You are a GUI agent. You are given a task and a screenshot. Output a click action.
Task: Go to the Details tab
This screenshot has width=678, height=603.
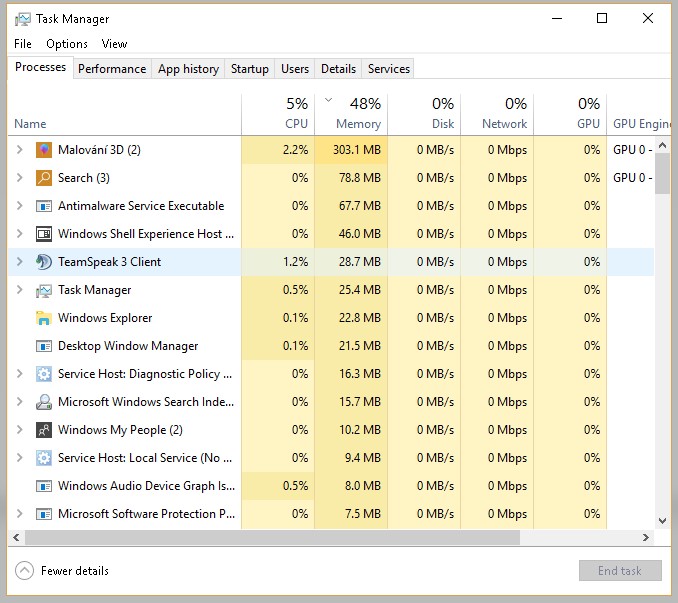pos(338,69)
